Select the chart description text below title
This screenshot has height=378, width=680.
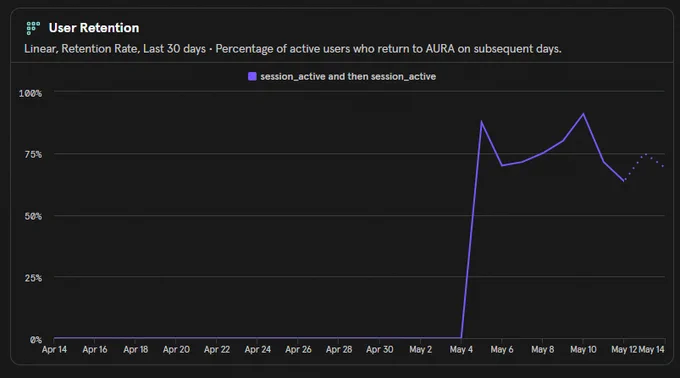pos(293,49)
